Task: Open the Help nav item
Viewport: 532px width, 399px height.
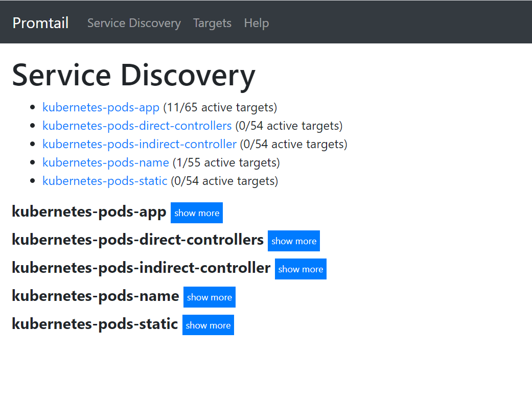Action: [257, 23]
